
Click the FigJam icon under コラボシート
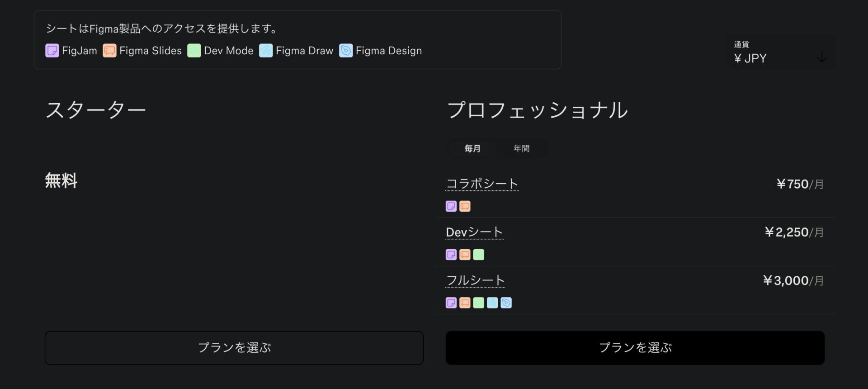tap(451, 206)
